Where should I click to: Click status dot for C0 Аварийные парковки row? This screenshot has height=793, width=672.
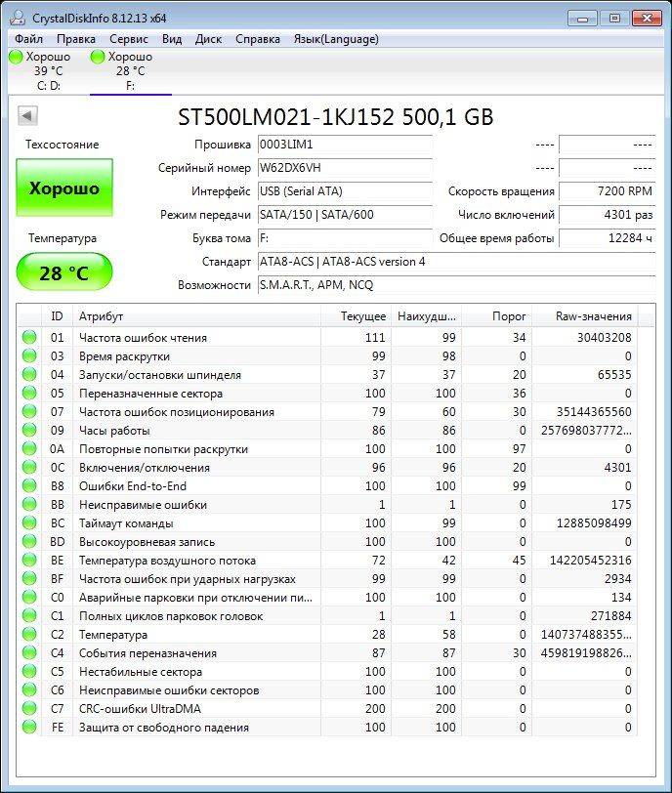29,597
